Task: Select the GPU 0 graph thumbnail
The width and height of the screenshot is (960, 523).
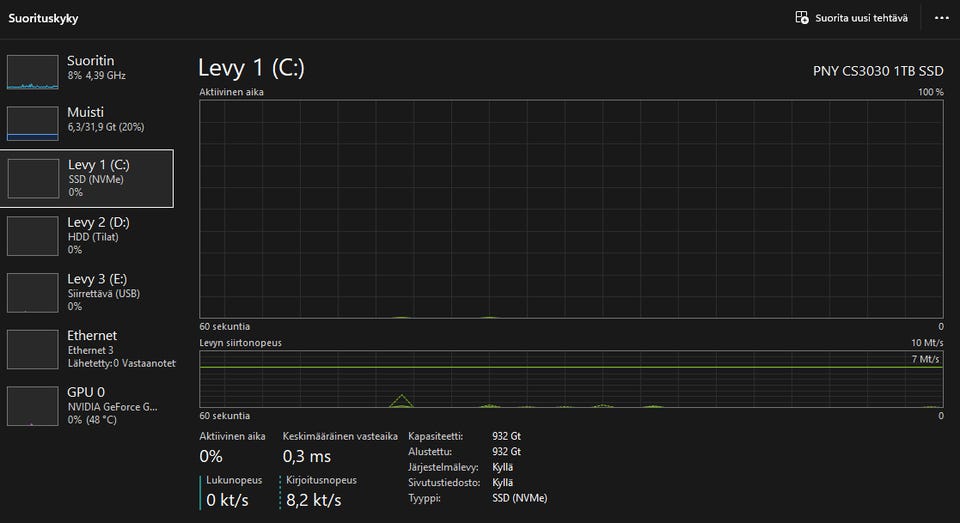Action: 32,406
